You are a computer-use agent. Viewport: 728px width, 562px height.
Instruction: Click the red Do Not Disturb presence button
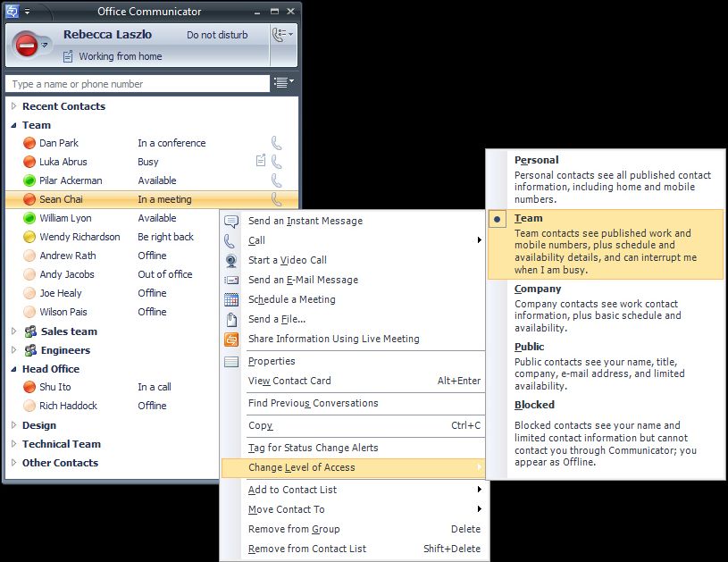pyautogui.click(x=27, y=44)
